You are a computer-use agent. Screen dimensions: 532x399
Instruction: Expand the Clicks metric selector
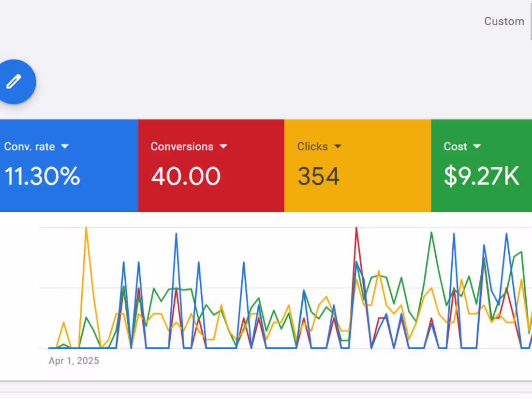click(338, 146)
